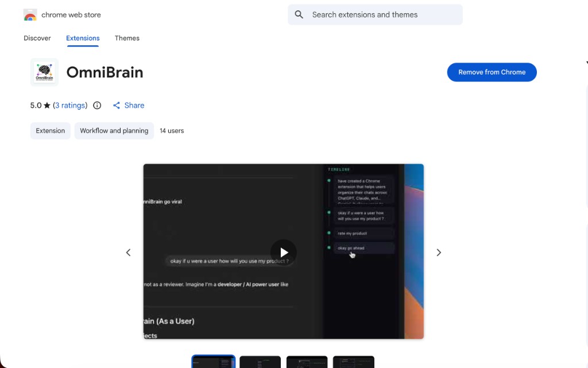Screen dimensions: 588x368
Task: Open the Share option
Action: click(x=128, y=105)
